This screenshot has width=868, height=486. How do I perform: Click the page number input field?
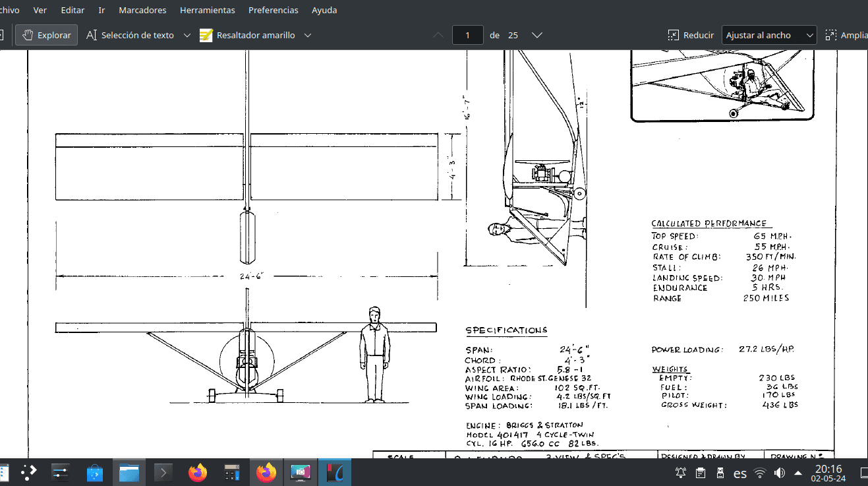point(468,35)
